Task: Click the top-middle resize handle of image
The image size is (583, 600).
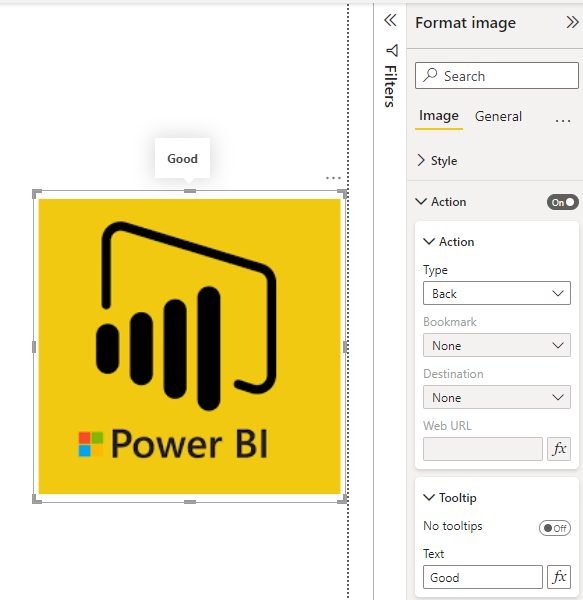Action: pyautogui.click(x=190, y=191)
